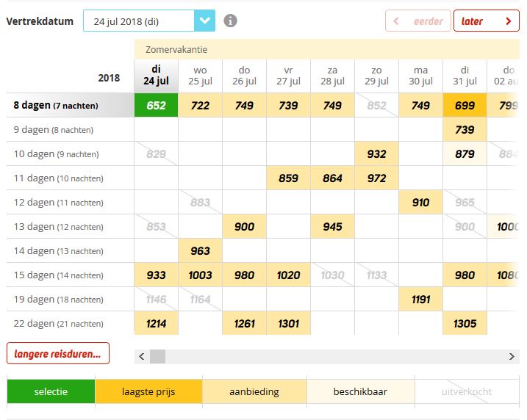The width and height of the screenshot is (527, 420).
Task: Select price 932 for 10 dagen
Action: point(376,153)
